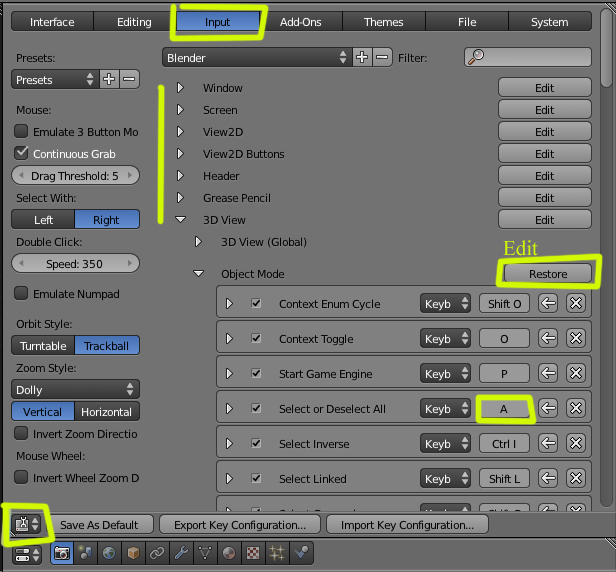Open the Texture checkerboard icon
The image size is (616, 572).
pyautogui.click(x=253, y=554)
